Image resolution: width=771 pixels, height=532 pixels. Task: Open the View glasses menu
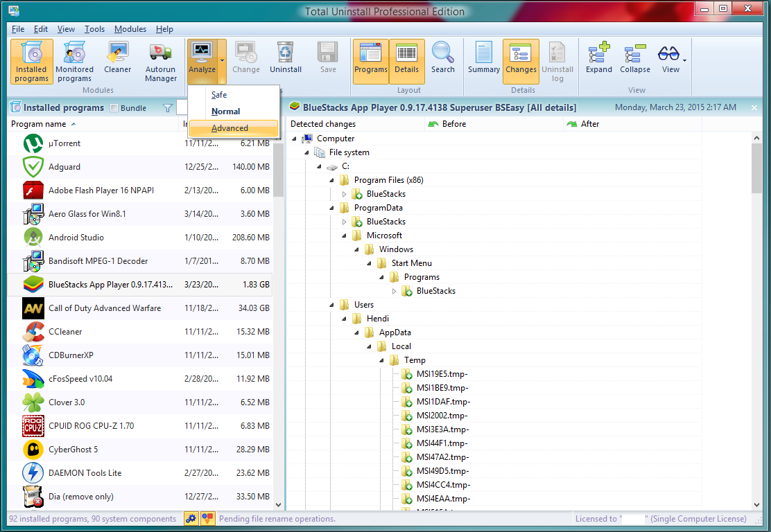pyautogui.click(x=670, y=58)
